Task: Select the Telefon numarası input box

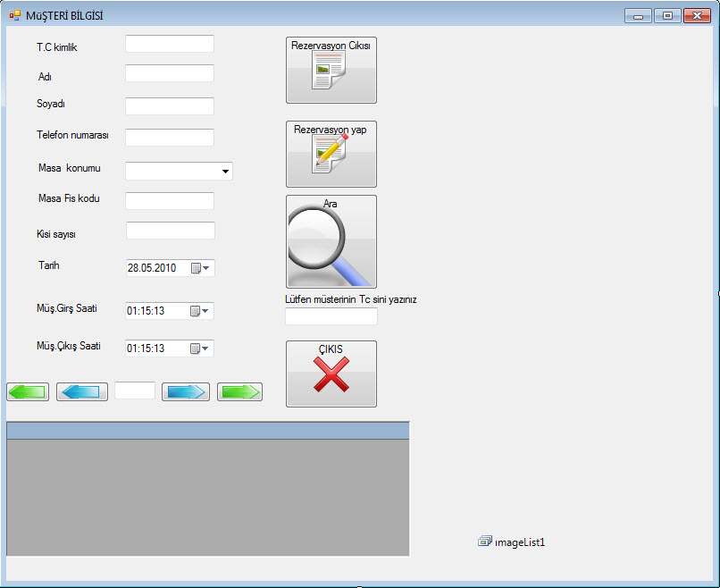Action: [170, 138]
